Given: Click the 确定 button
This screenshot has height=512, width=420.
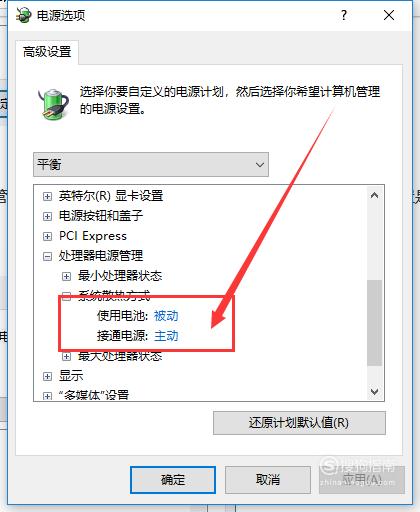Looking at the screenshot, I should (x=173, y=480).
